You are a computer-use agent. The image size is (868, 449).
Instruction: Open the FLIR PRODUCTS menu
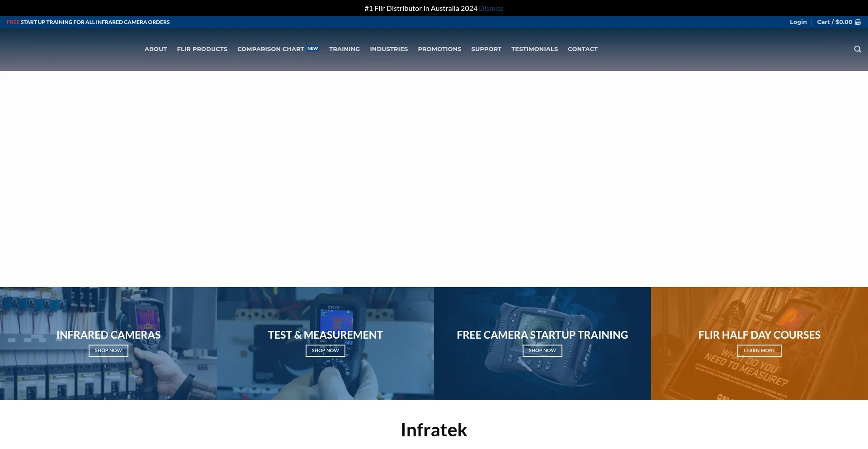[202, 49]
